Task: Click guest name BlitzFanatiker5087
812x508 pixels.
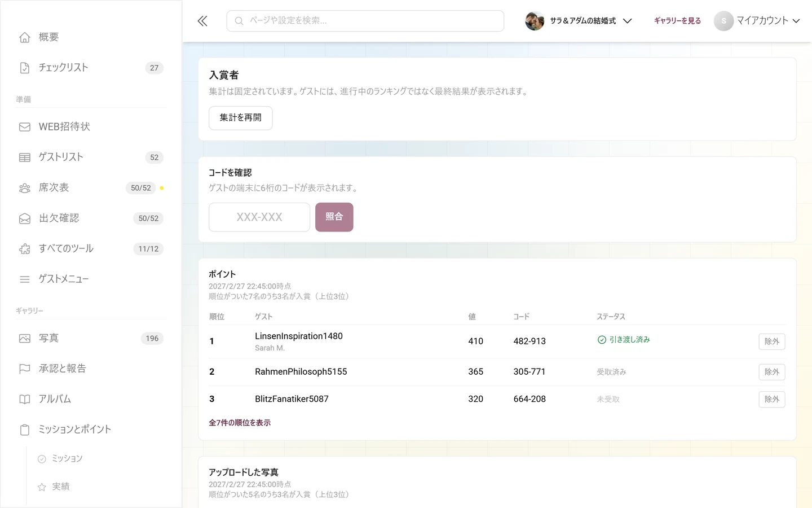Action: point(292,399)
